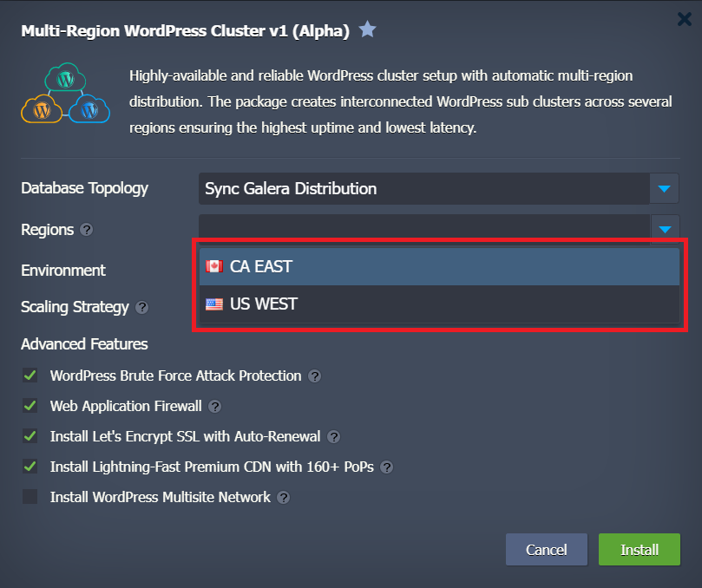Show help for Web Application Firewall

tap(215, 407)
